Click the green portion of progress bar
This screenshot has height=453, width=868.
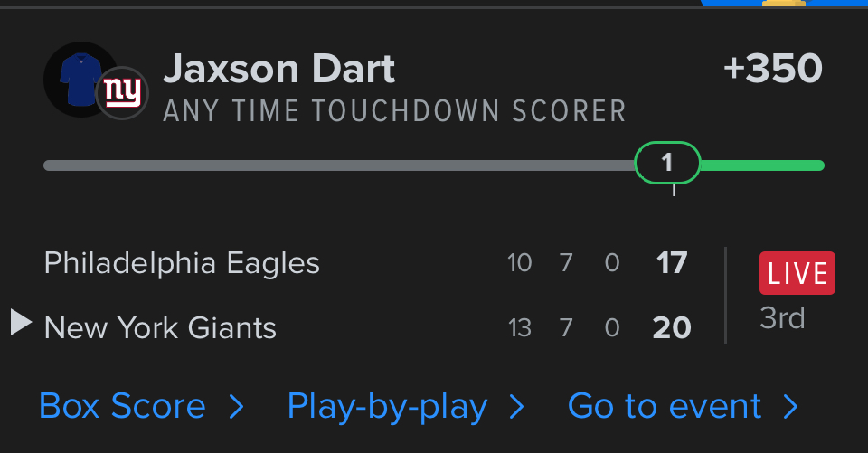(761, 165)
